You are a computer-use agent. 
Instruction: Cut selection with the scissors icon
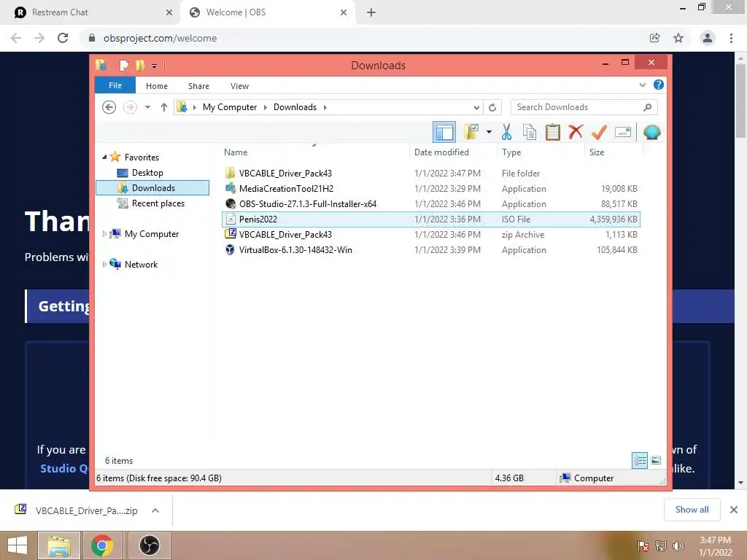click(506, 132)
